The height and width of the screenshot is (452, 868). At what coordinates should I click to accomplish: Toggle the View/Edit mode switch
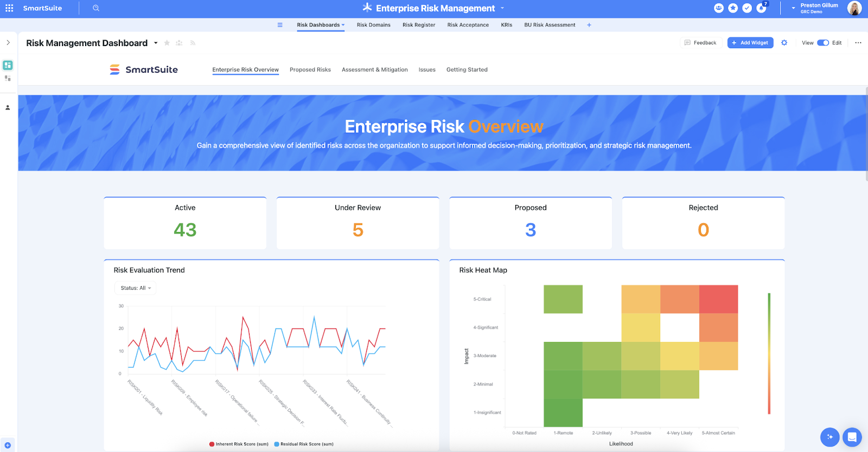click(822, 43)
